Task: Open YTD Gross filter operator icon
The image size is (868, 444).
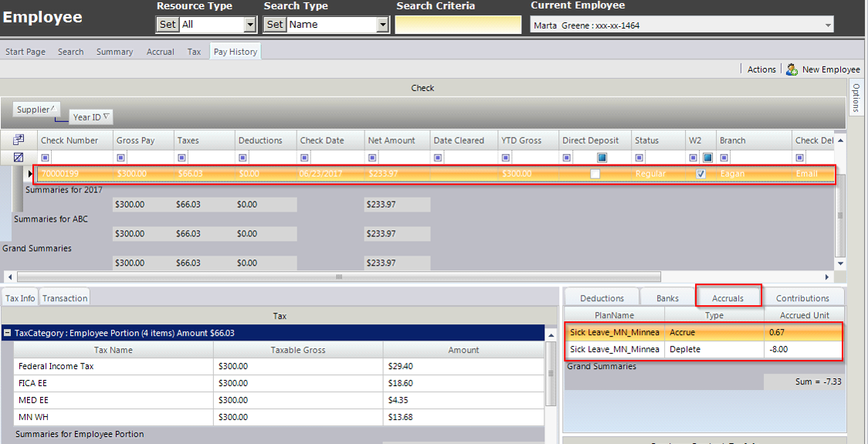Action: click(505, 158)
